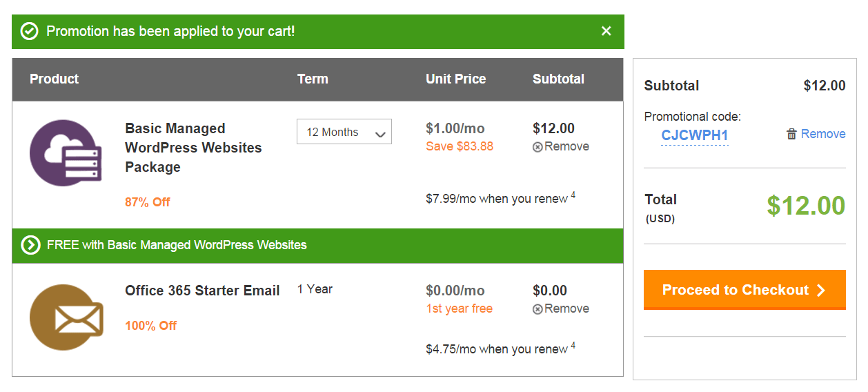This screenshot has height=392, width=868.
Task: Click the arrow icon on Proceed to Checkout
Action: click(820, 291)
